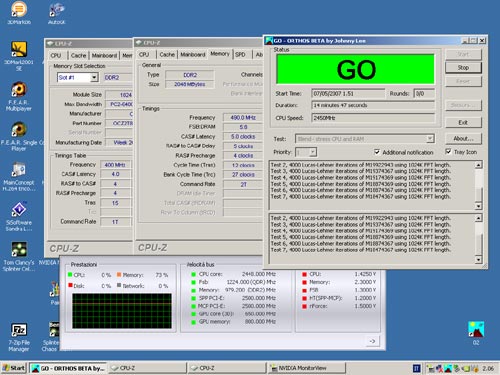Click the Exit button in ORTHOS
500x375 pixels.
pos(463,122)
